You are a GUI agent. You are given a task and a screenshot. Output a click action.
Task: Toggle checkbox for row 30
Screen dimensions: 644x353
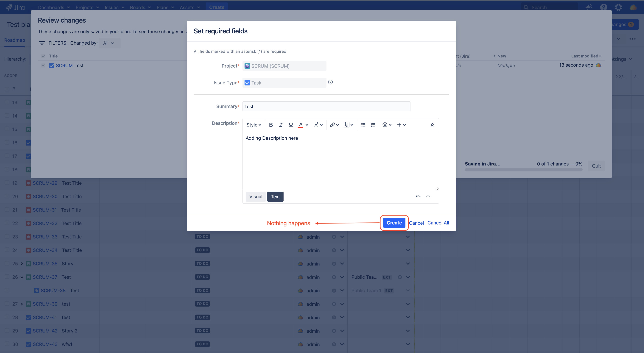point(7,344)
